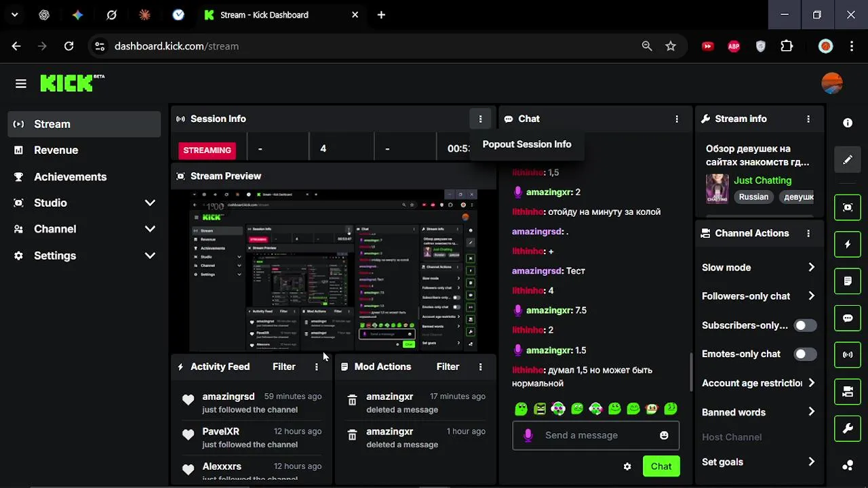Screen dimensions: 868x488
Task: Click the amazingxr username in 7.5 chat message
Action: tap(548, 310)
